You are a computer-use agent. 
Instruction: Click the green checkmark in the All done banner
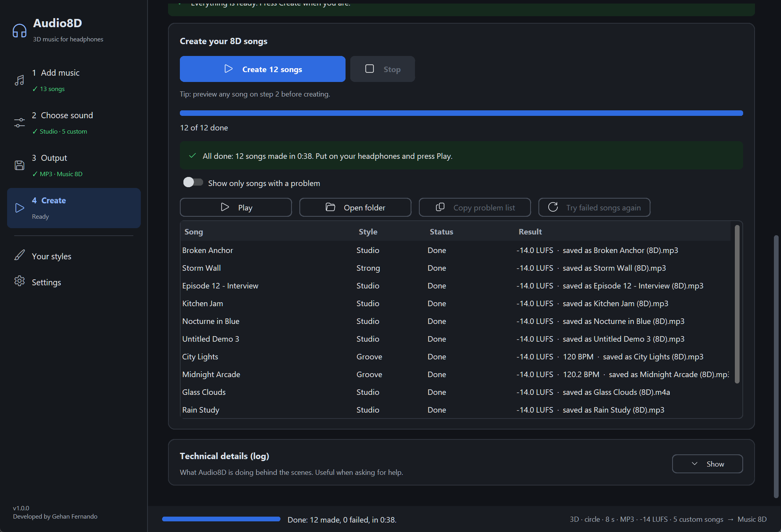(192, 156)
